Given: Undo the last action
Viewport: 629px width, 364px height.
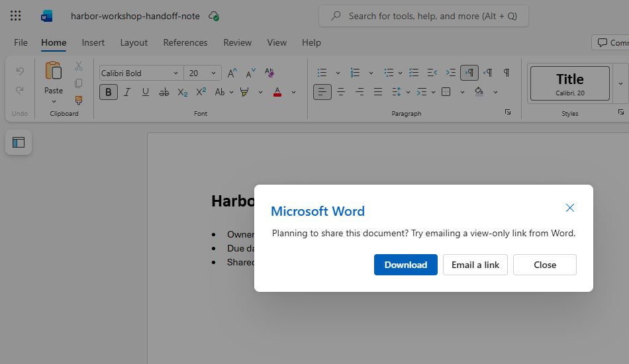Looking at the screenshot, I should pos(20,71).
